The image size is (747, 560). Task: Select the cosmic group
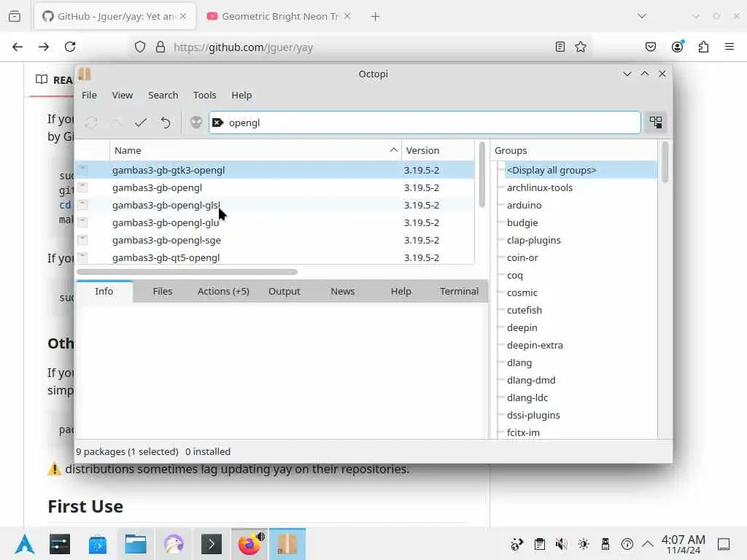tap(522, 292)
